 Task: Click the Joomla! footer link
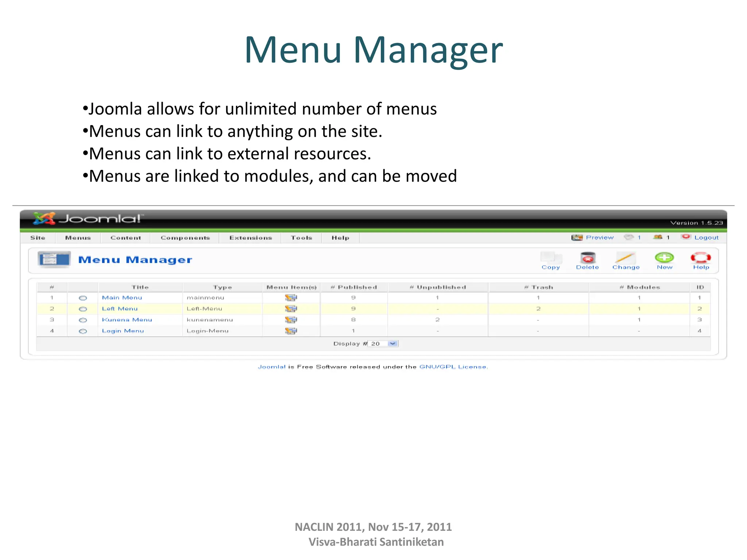point(272,367)
